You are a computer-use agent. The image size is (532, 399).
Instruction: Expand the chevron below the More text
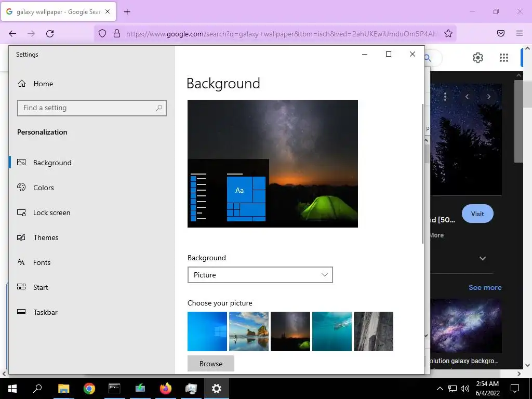point(483,258)
